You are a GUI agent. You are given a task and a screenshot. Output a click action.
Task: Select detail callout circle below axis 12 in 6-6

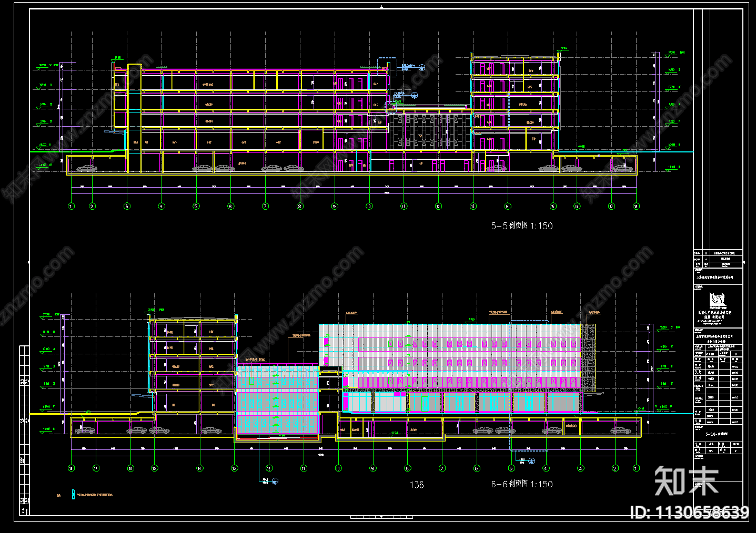275,481
